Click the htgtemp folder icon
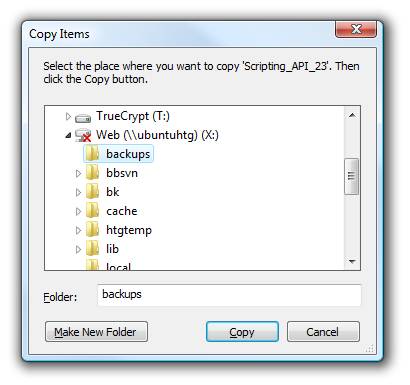410x385 pixels. pos(92,230)
